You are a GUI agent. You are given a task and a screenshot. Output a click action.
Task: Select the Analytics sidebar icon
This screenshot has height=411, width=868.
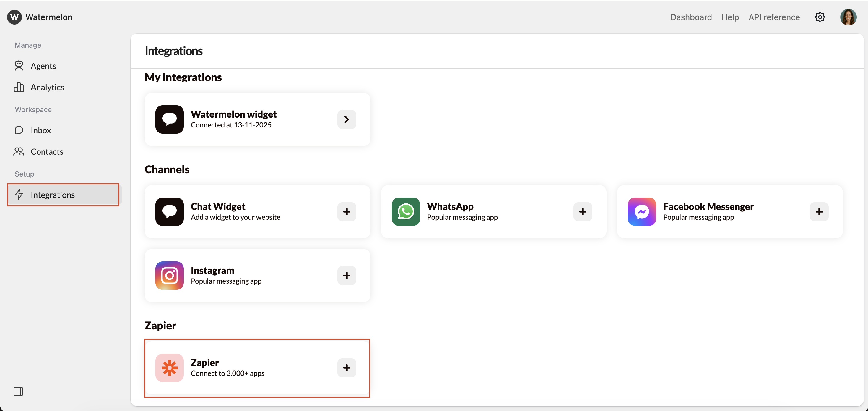[x=19, y=87]
